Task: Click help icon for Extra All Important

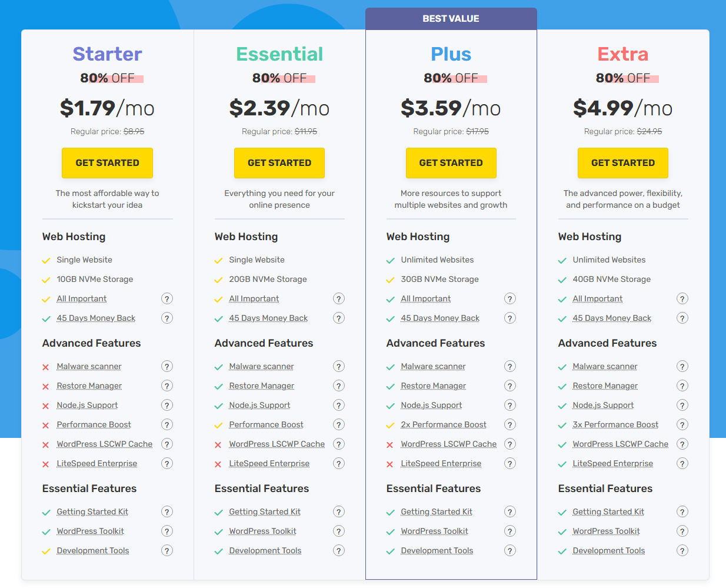Action: tap(682, 298)
